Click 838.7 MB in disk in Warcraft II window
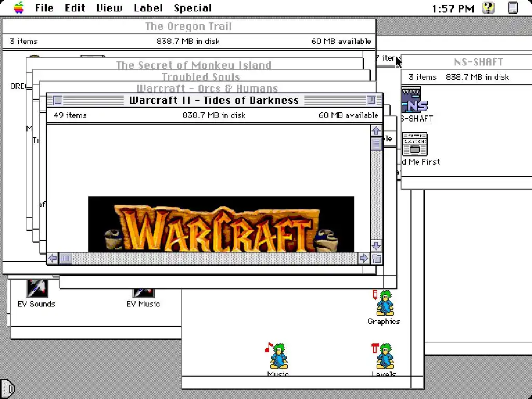532x399 pixels. [x=214, y=115]
